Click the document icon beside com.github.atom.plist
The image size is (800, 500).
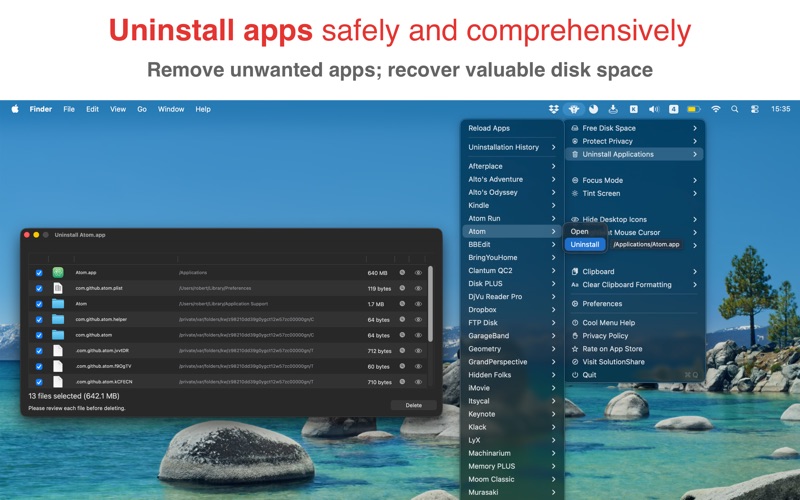[x=58, y=288]
